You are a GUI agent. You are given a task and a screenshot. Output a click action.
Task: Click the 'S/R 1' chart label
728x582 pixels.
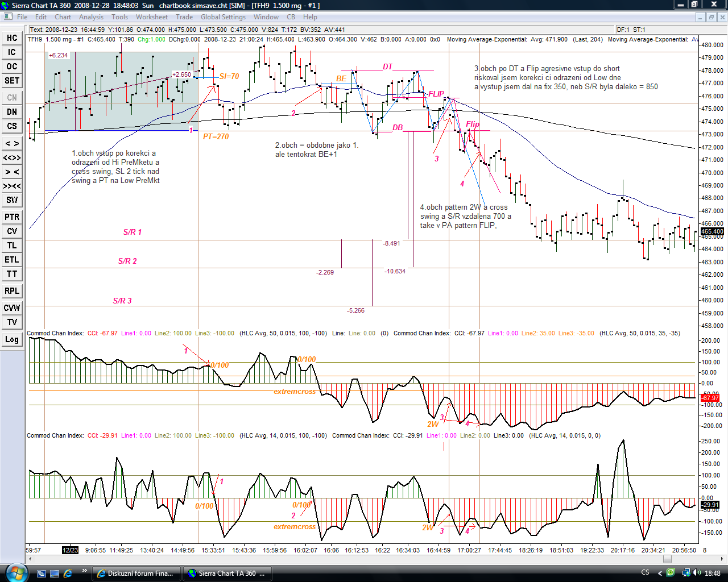pos(133,232)
